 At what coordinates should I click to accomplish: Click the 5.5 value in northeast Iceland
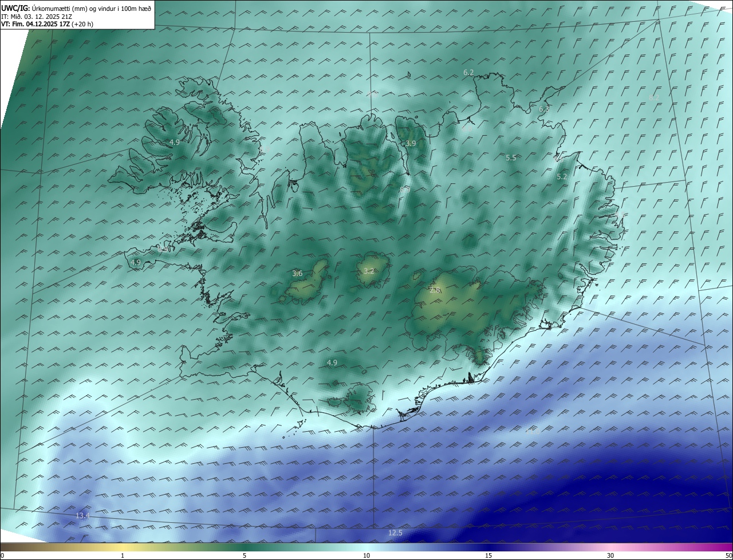click(x=511, y=157)
